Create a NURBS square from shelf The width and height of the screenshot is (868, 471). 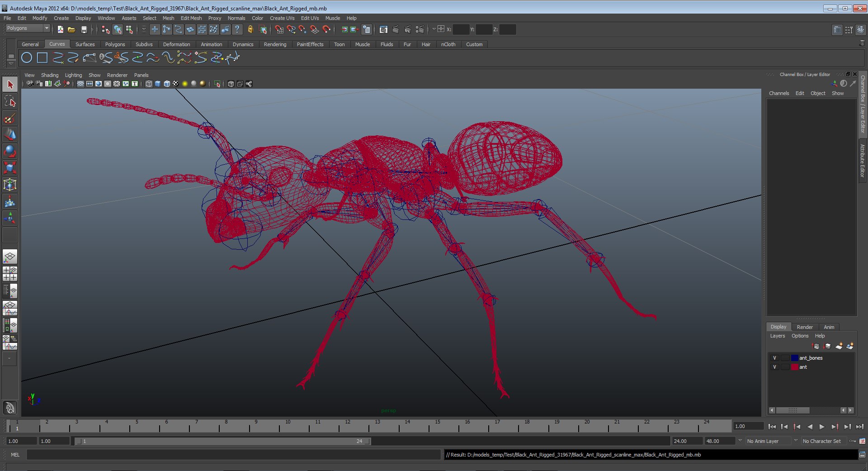(42, 57)
